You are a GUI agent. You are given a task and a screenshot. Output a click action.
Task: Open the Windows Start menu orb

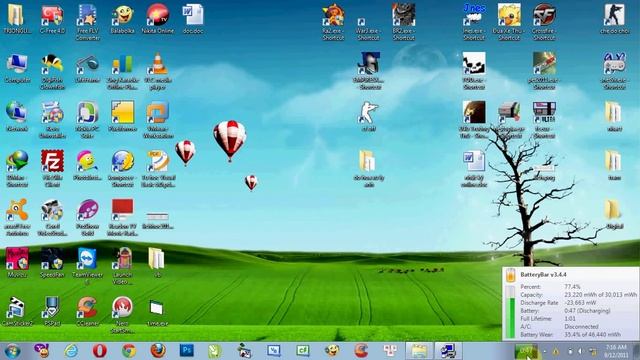(12, 351)
